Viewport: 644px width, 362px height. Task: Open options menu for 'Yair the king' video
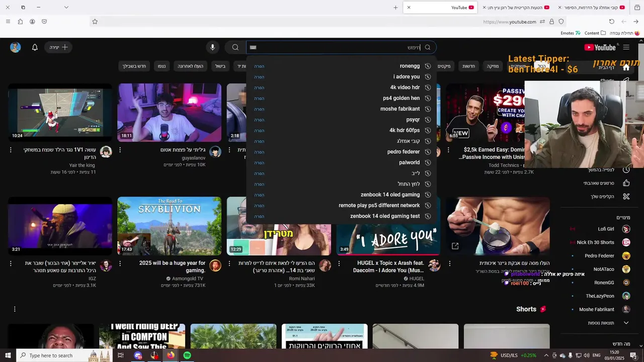click(11, 150)
